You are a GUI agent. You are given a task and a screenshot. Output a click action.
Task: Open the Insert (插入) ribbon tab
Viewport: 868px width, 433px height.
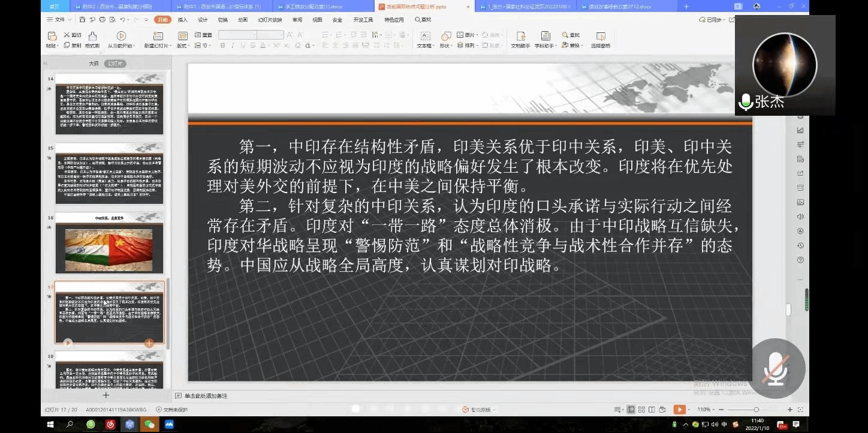point(182,20)
